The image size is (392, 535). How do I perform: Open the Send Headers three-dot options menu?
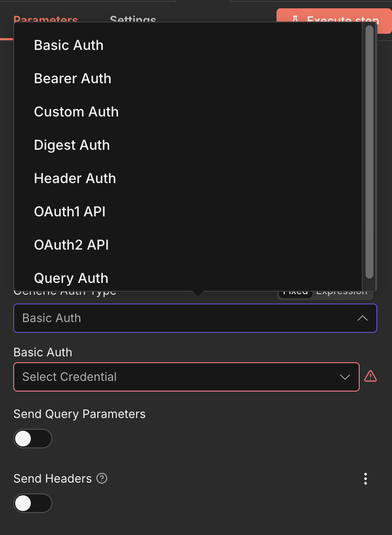coord(365,479)
